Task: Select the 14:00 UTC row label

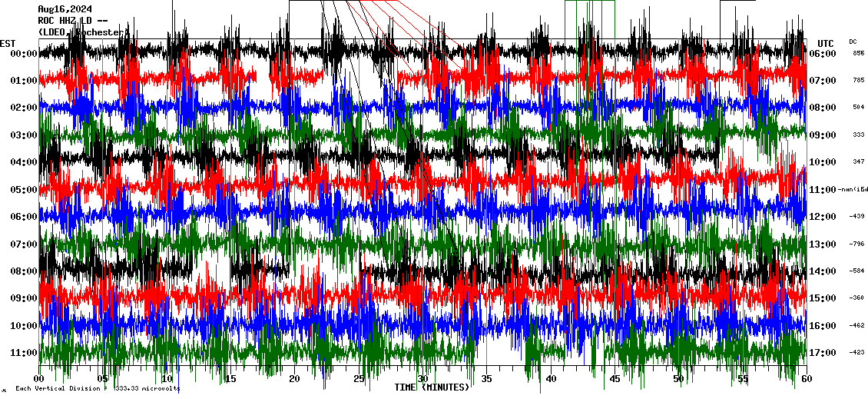Action: pos(823,271)
